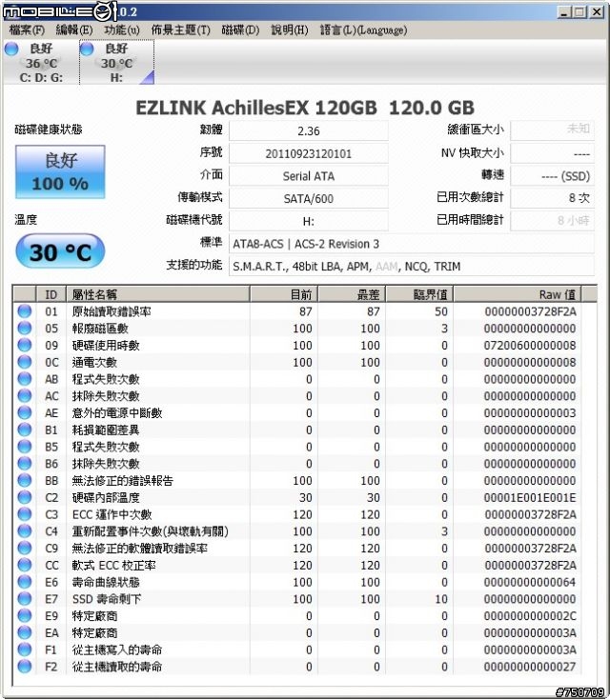Click the standard field ATA8-ACS | ACS-2 Revision 3
610x700 pixels.
pos(412,244)
